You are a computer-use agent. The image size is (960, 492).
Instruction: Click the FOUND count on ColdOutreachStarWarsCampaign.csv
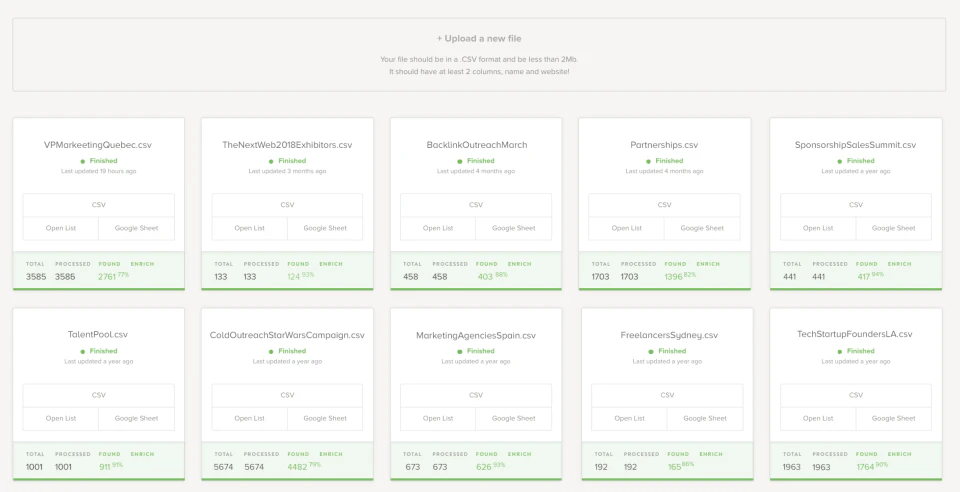tap(297, 466)
